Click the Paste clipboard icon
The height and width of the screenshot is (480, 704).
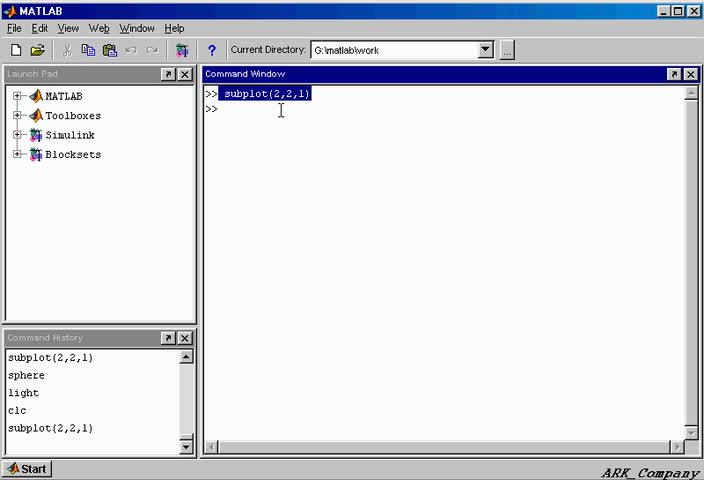110,50
